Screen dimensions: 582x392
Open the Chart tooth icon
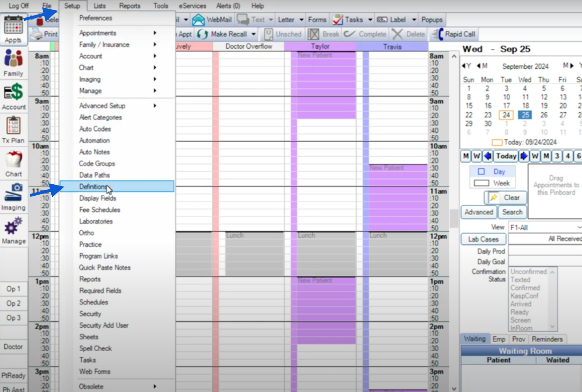[13, 160]
